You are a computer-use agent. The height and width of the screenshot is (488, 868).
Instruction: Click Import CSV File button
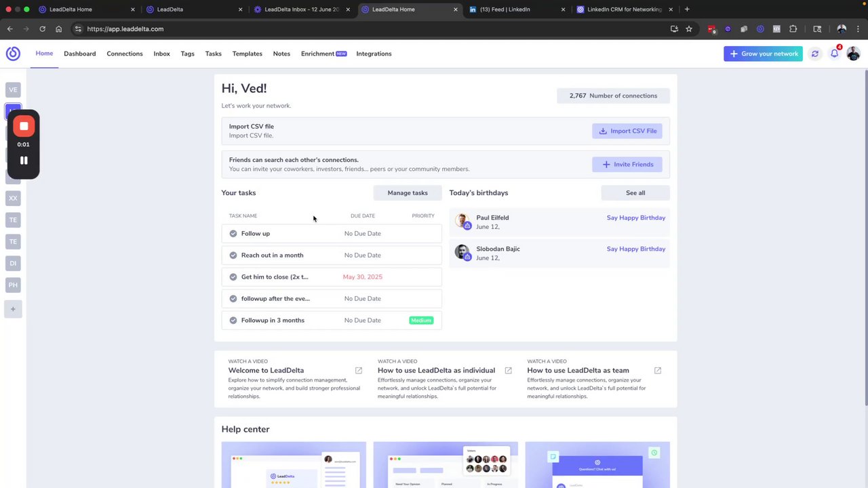(627, 131)
